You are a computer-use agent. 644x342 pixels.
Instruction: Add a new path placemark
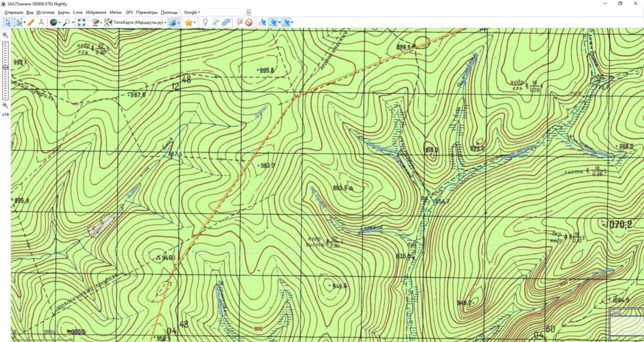[215, 22]
